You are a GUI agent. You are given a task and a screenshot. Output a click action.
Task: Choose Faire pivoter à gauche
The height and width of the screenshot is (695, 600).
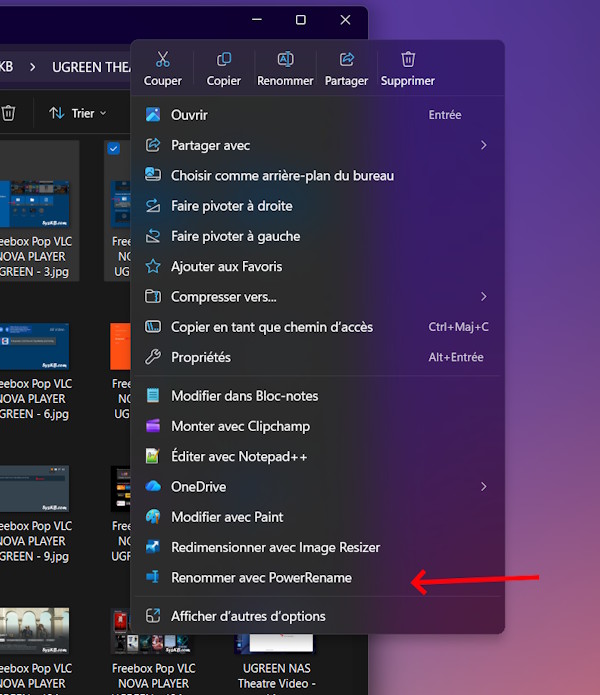(235, 236)
